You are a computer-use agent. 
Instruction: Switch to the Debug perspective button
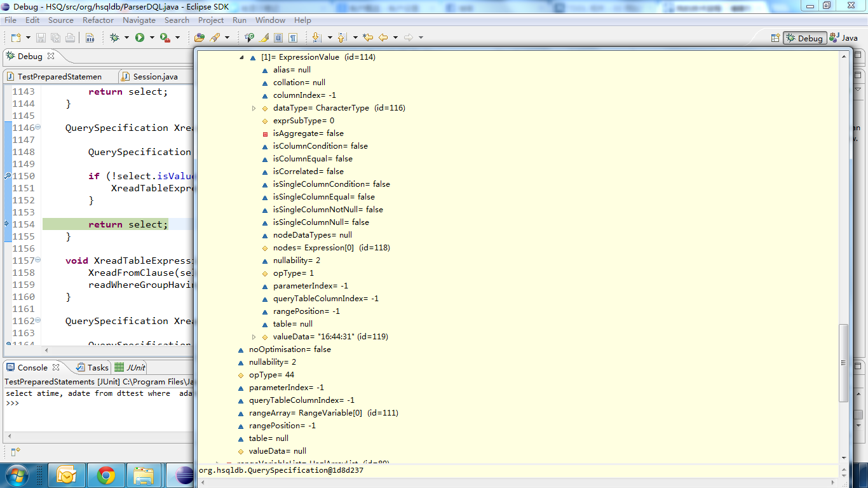[x=804, y=38]
